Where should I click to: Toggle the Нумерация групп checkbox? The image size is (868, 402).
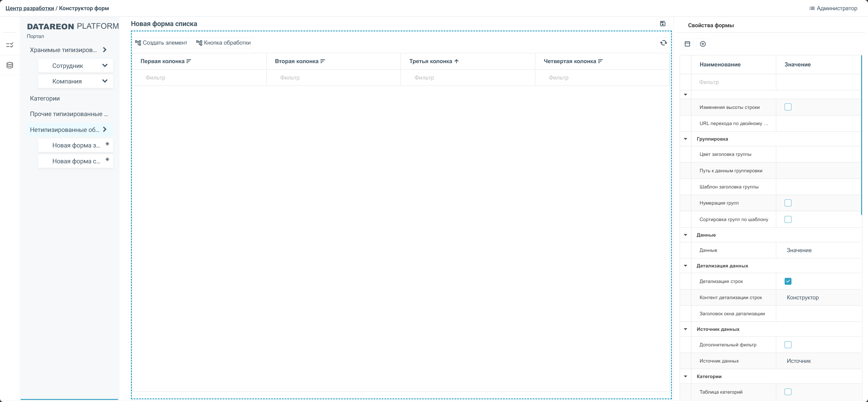(788, 203)
